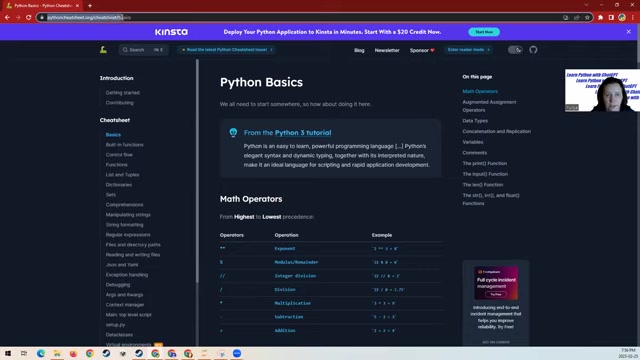The height and width of the screenshot is (360, 640).
Task: Jump to Concatenation and Replication section
Action: [497, 131]
